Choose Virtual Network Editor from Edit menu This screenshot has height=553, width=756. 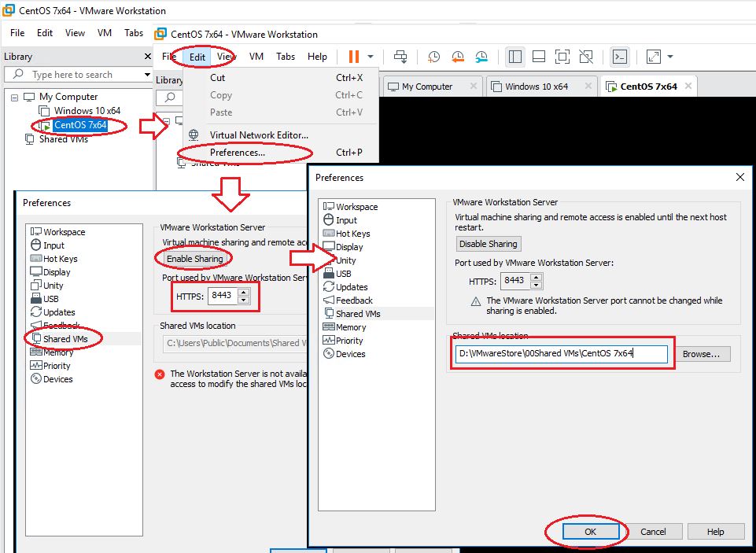(282, 135)
